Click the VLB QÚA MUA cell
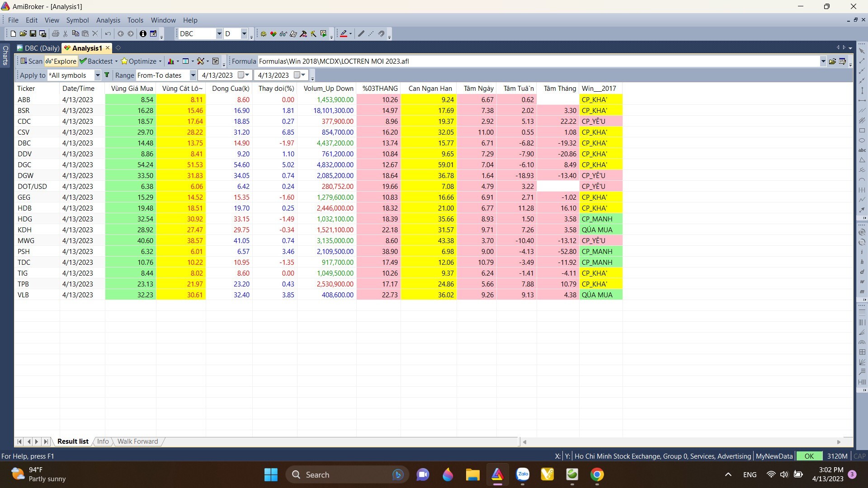868x488 pixels. click(x=601, y=295)
